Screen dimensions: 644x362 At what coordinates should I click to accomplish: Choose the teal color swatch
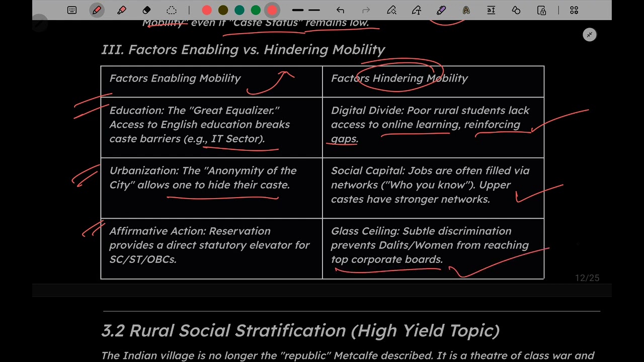click(239, 10)
